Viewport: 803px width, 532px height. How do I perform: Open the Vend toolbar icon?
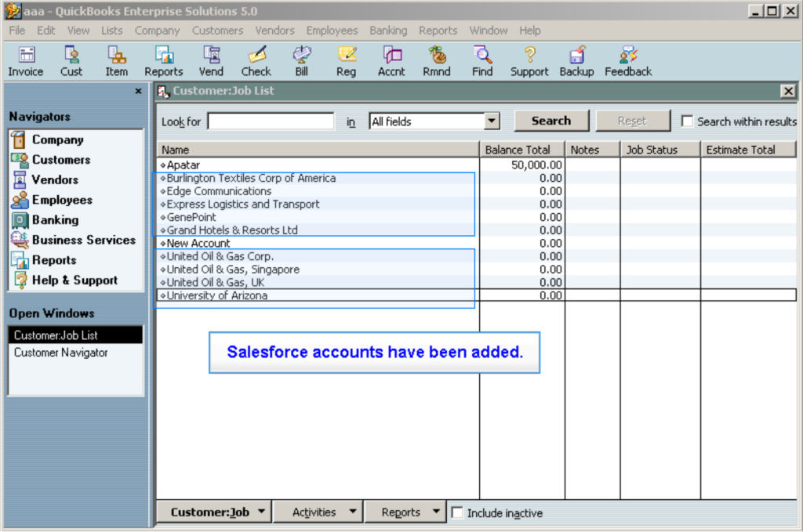pos(211,61)
